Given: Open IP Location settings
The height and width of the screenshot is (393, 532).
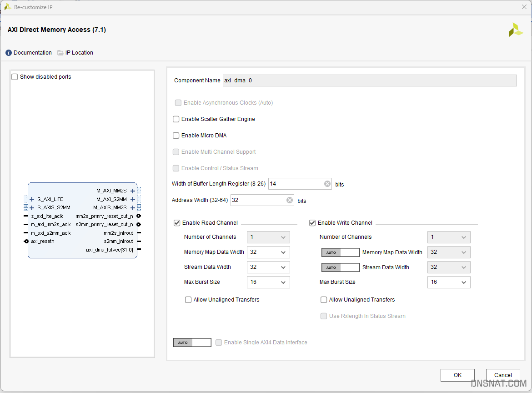Looking at the screenshot, I should click(x=75, y=53).
